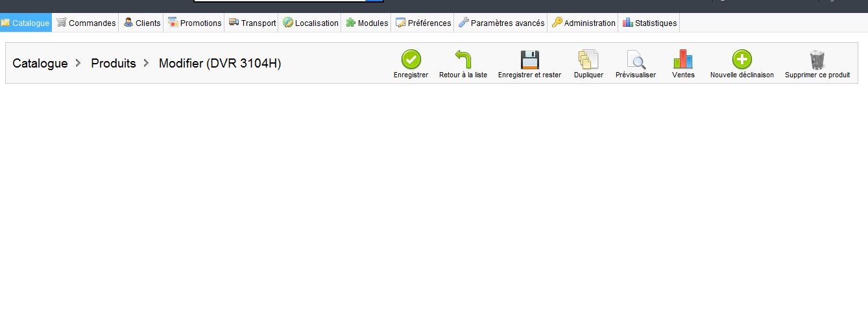The image size is (868, 317).
Task: Click the green Enregistrer checkmark icon
Action: (411, 60)
